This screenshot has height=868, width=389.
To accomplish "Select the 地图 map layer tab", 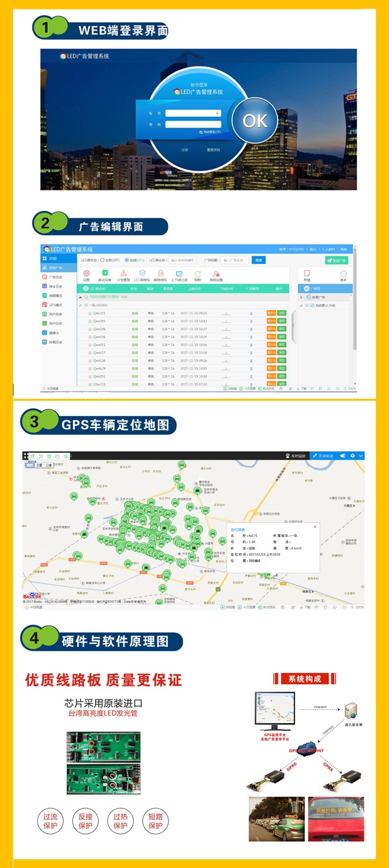I will (30, 466).
